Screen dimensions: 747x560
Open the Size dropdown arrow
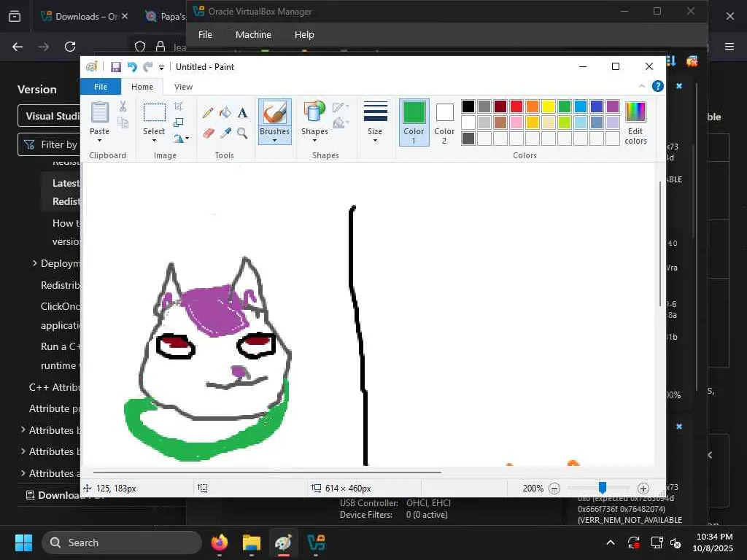coord(376,141)
